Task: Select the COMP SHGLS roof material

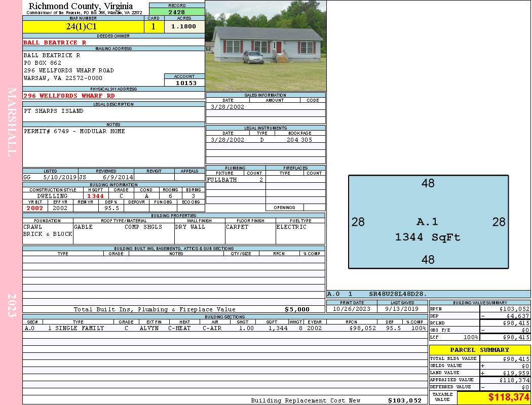Action: click(x=143, y=227)
